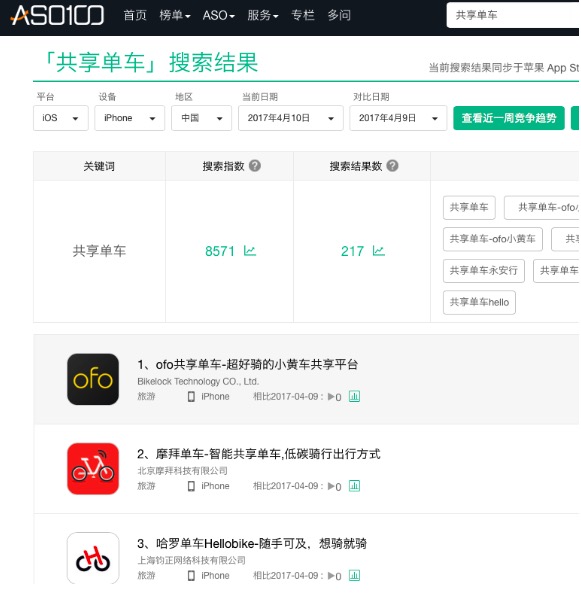The height and width of the screenshot is (597, 581).
Task: Click 查看近一周竞争趋势 button
Action: [509, 118]
